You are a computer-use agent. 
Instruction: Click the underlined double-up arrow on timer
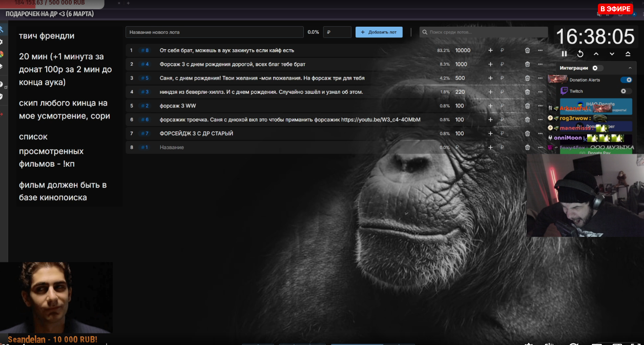click(628, 54)
